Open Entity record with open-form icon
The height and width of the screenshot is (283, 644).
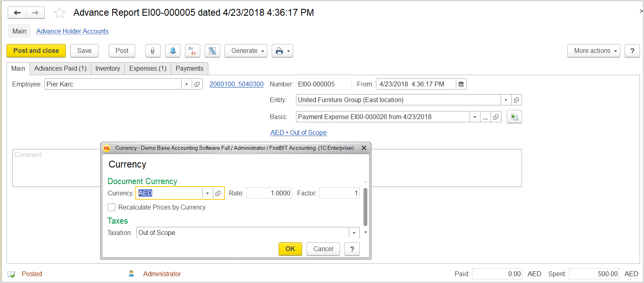[516, 100]
